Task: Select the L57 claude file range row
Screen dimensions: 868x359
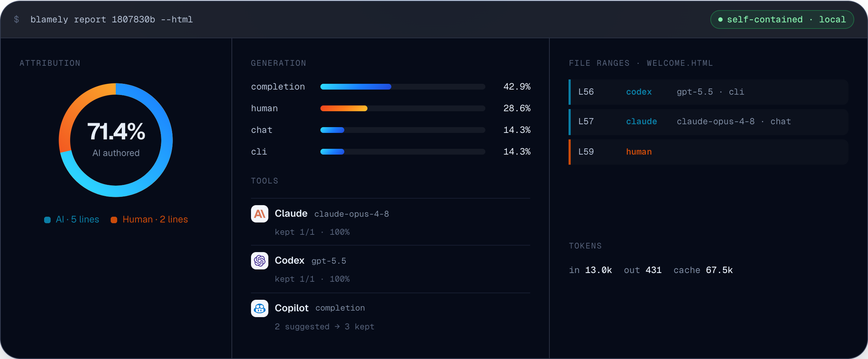Action: 709,122
